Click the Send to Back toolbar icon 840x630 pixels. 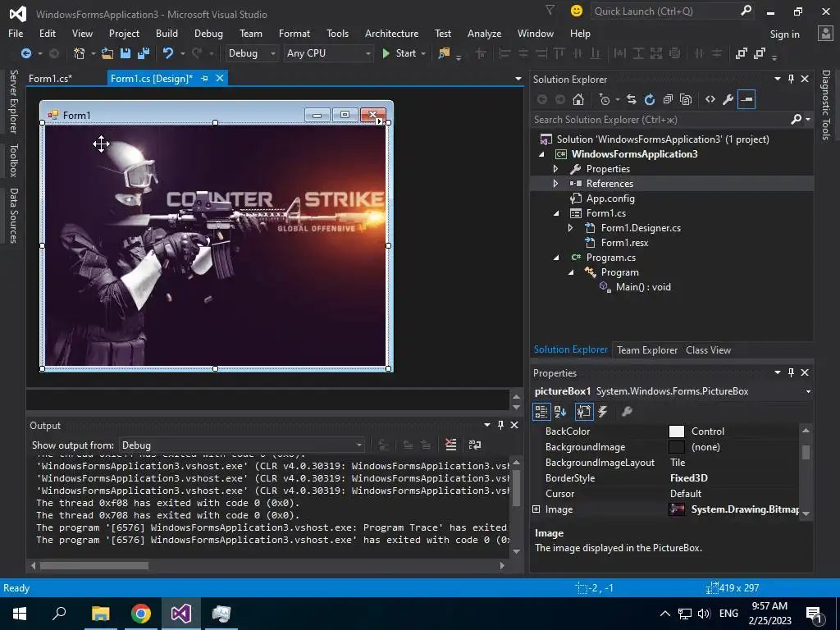pyautogui.click(x=759, y=53)
